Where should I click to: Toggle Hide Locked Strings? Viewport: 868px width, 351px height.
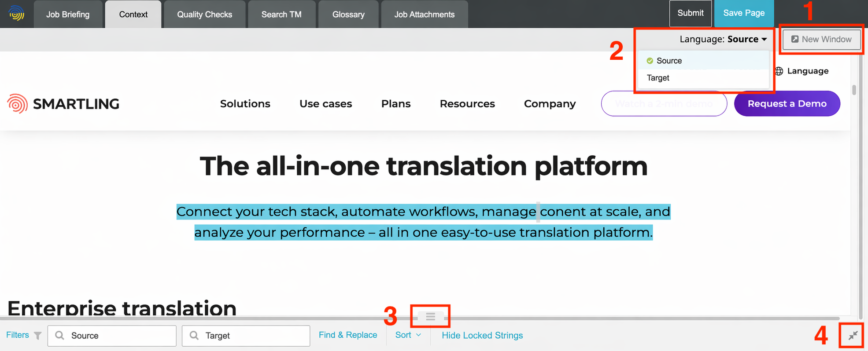click(x=482, y=336)
